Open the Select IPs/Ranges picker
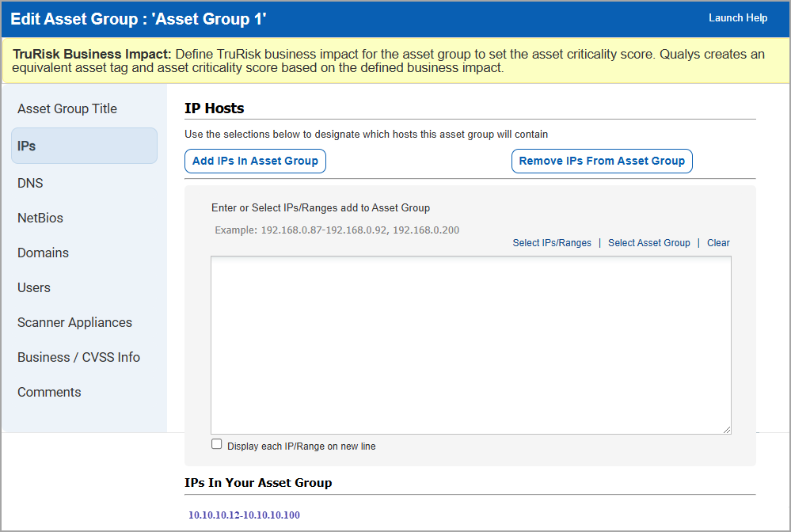The width and height of the screenshot is (791, 532). tap(552, 242)
